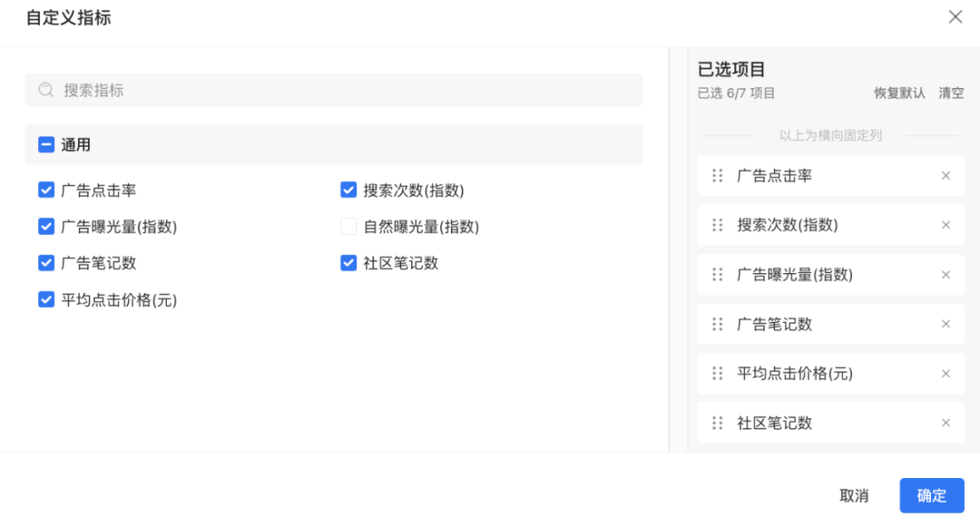This screenshot has height=527, width=980.
Task: Remove 搜索次数(指数) from selected list
Action: tap(946, 226)
